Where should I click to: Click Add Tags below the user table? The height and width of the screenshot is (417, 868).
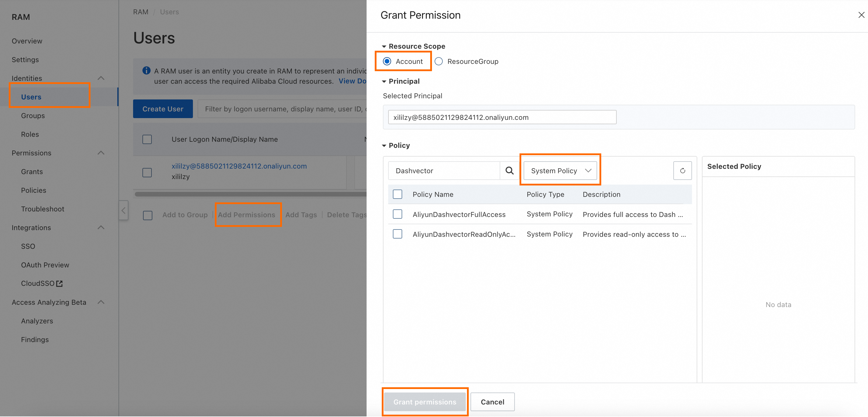pos(301,215)
